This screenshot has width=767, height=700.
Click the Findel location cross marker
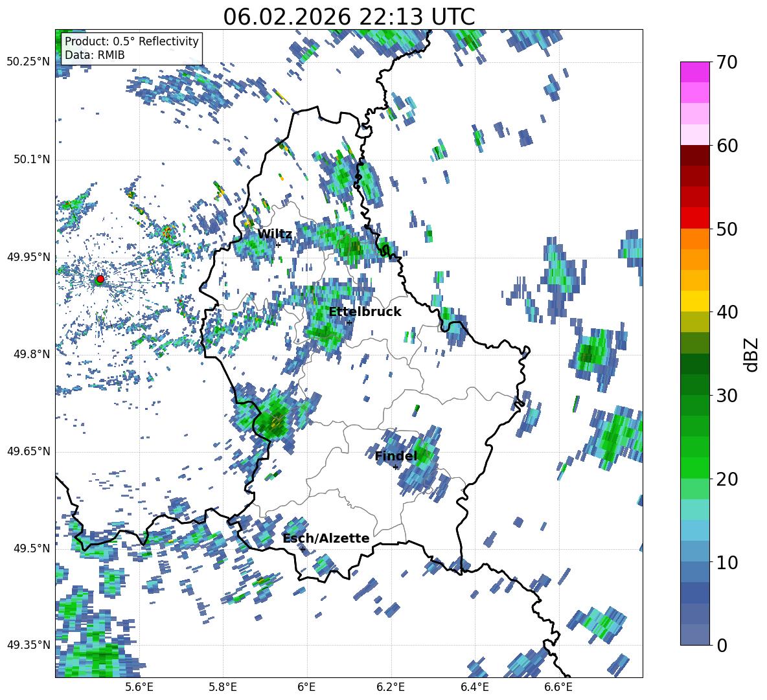pyautogui.click(x=396, y=468)
